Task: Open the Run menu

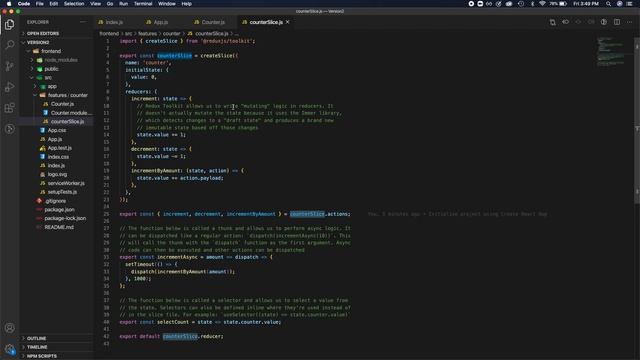Action: (x=123, y=4)
